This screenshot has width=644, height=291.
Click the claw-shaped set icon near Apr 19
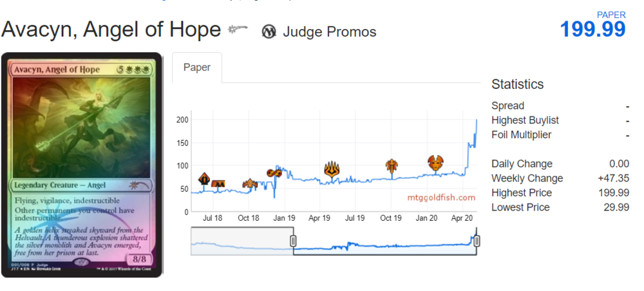click(x=332, y=169)
